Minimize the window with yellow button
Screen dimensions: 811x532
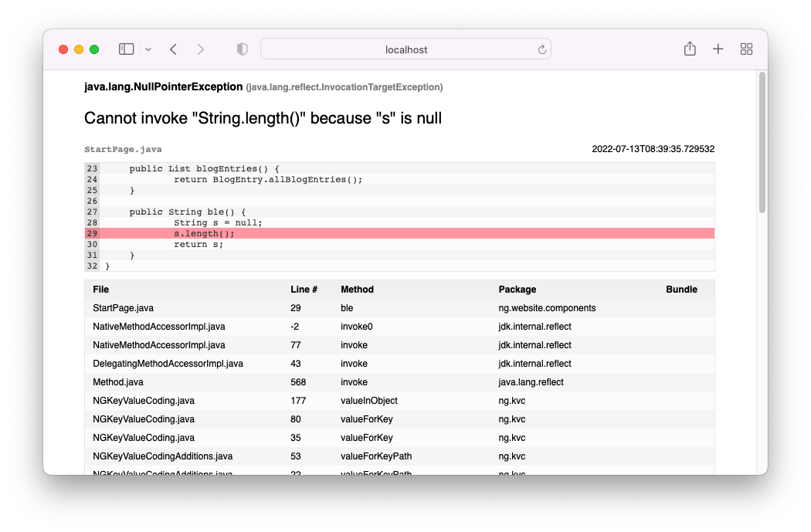pyautogui.click(x=79, y=49)
